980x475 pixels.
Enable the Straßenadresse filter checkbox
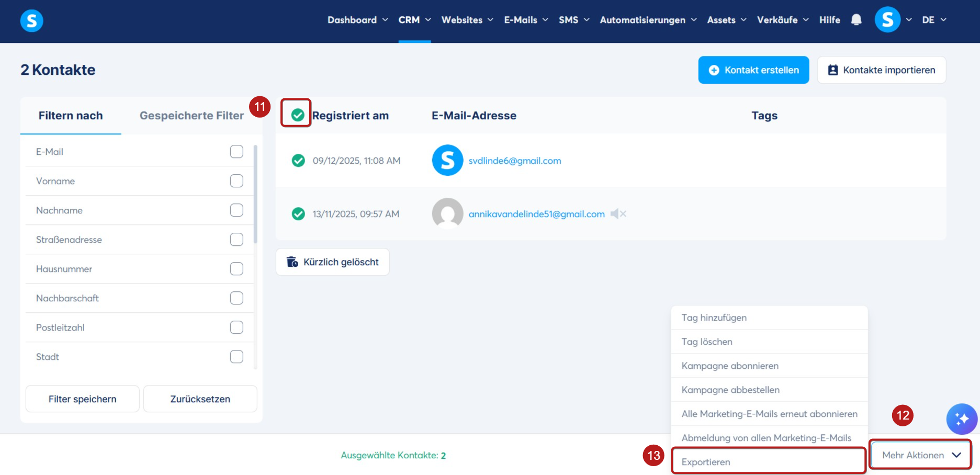tap(236, 240)
